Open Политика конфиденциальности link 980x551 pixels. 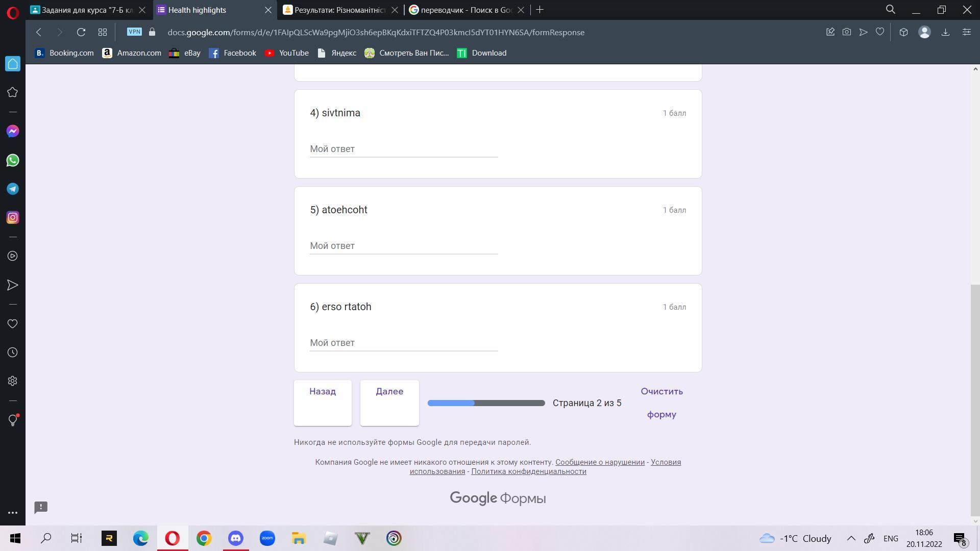coord(528,471)
